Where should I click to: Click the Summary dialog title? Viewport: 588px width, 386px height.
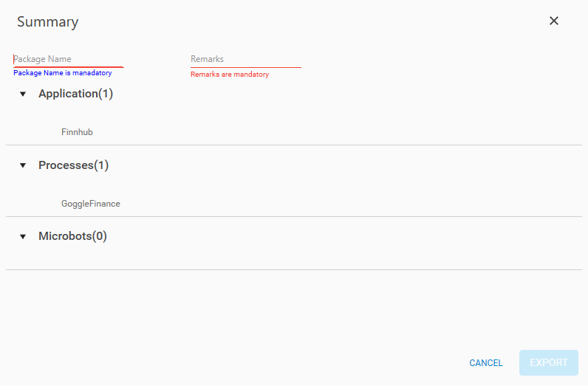[47, 21]
